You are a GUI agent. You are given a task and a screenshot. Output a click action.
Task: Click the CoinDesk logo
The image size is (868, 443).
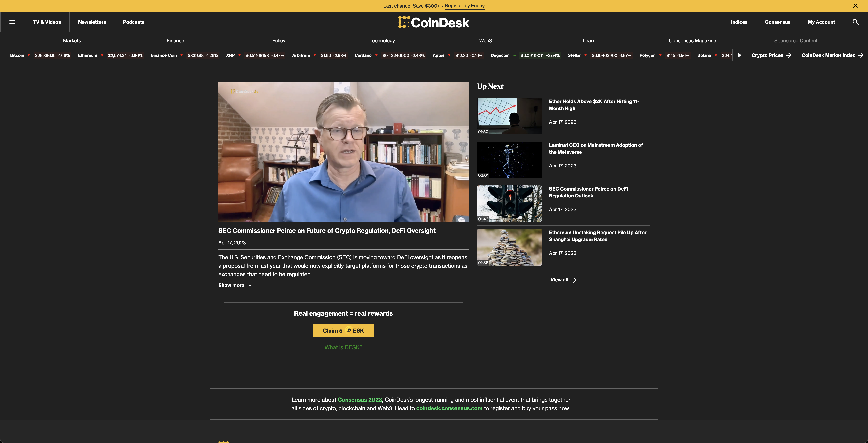pyautogui.click(x=434, y=22)
